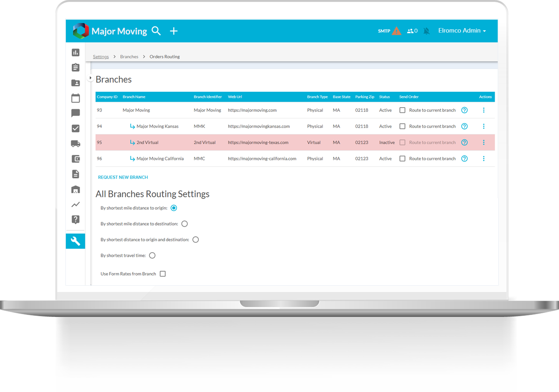The height and width of the screenshot is (392, 559).
Task: Enable Route to current branch for Major Moving
Action: pos(402,110)
